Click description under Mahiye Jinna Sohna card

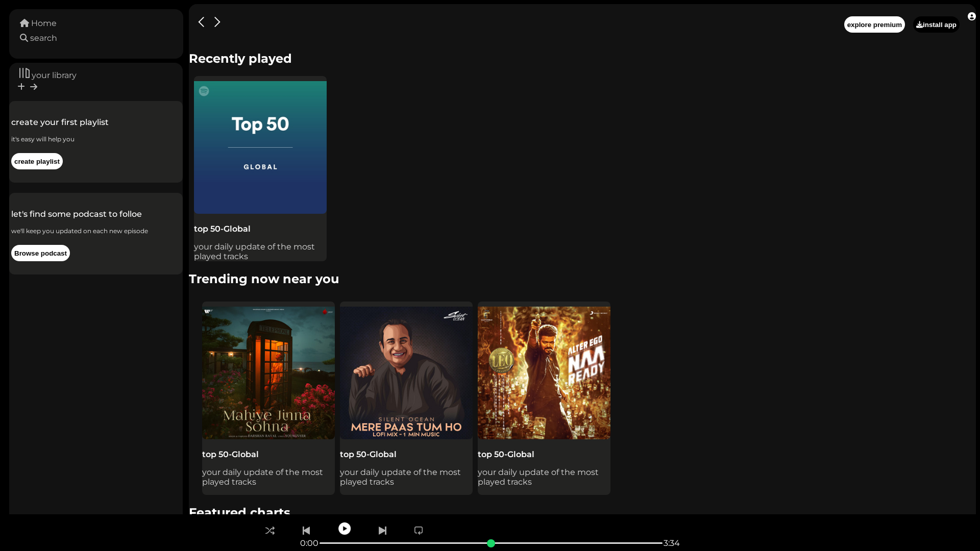pos(262,477)
